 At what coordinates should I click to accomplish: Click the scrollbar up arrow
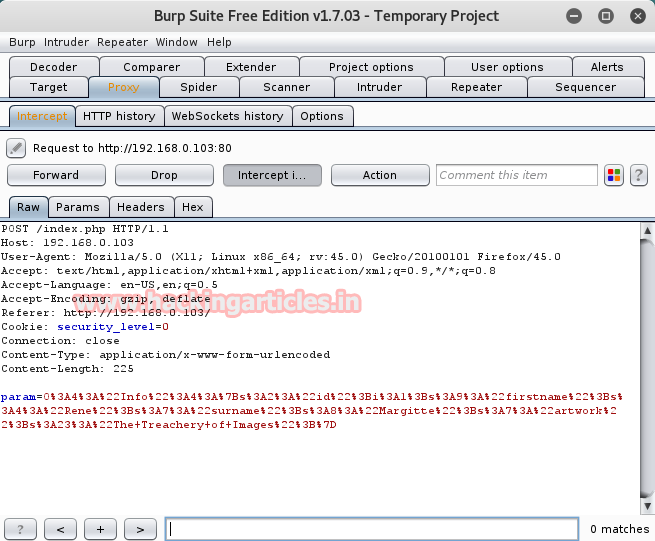pos(647,230)
